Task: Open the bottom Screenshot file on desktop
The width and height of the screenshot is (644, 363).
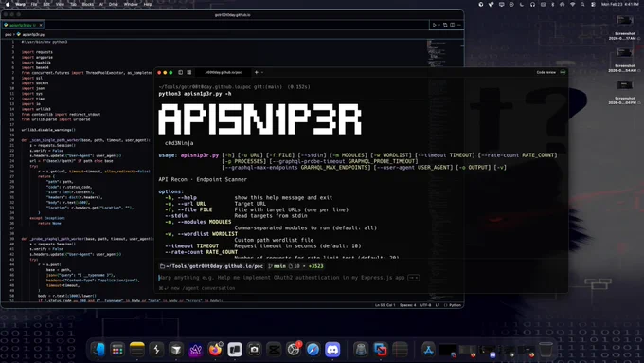Action: [625, 84]
